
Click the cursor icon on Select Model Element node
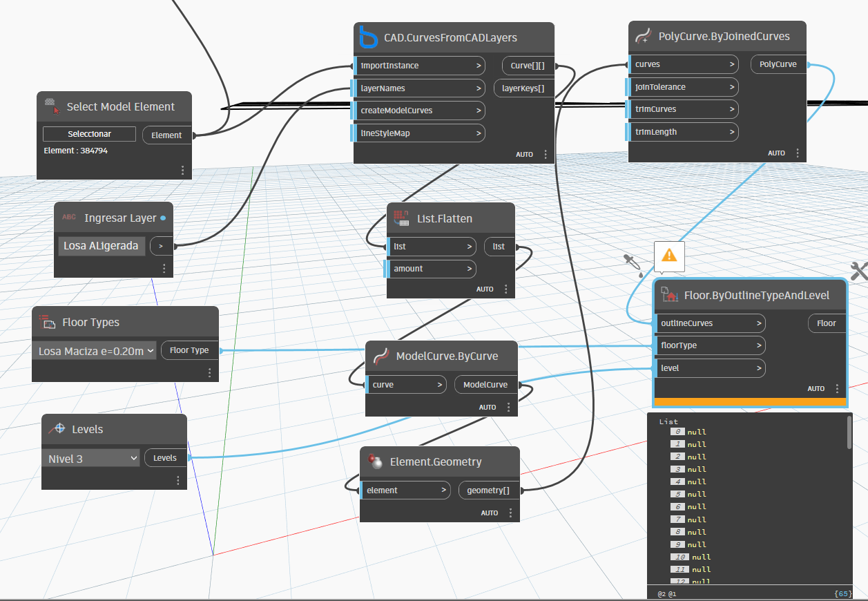pos(50,106)
